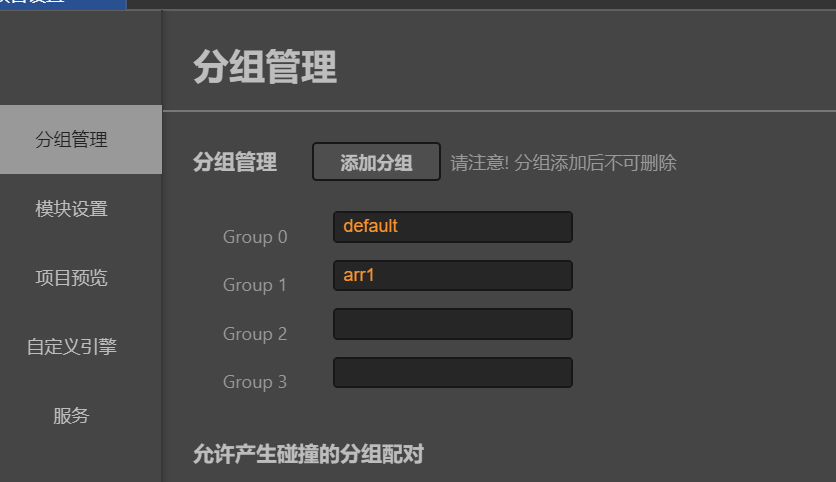Open the 模块设置 sidebar tab
This screenshot has width=836, height=482.
(x=71, y=209)
